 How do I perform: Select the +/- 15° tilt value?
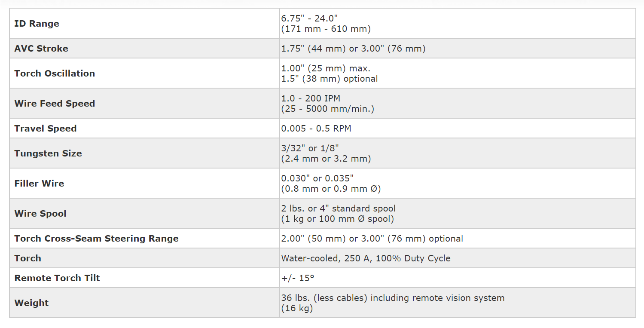[x=298, y=278]
